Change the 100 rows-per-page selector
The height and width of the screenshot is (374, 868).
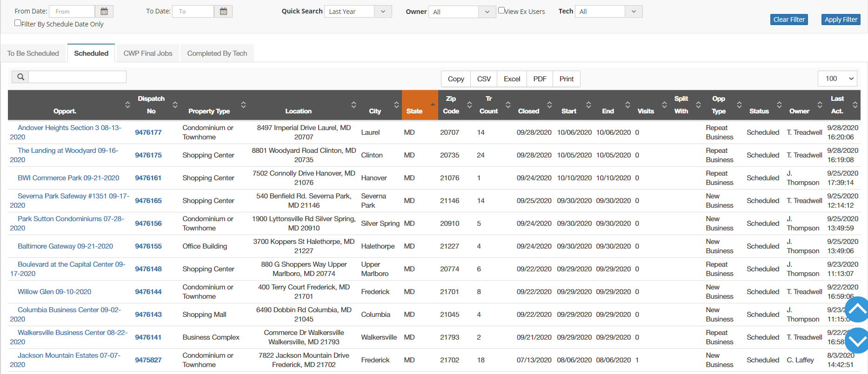tap(837, 79)
